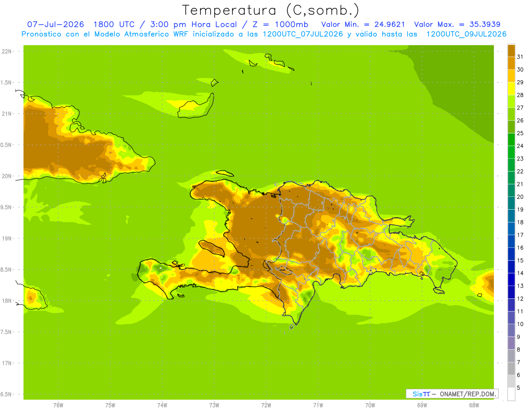Image resolution: width=532 pixels, height=411 pixels.
Task: Select green swatch between colorbar labels 26 and 27
Action: pos(511,114)
